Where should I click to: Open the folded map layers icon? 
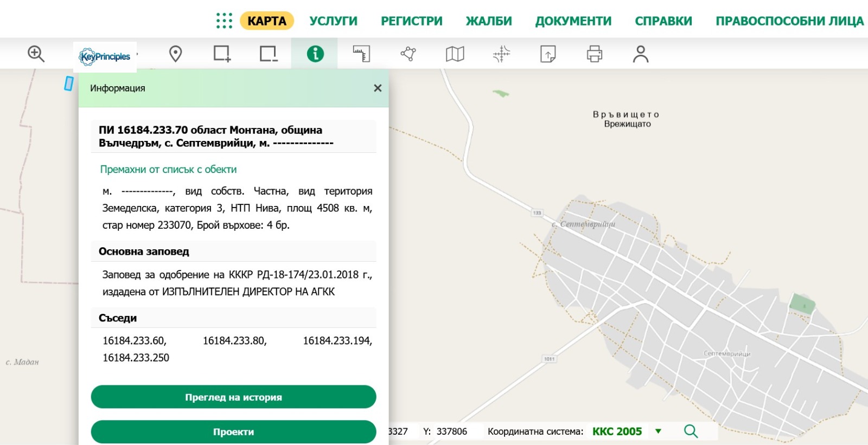pos(455,54)
